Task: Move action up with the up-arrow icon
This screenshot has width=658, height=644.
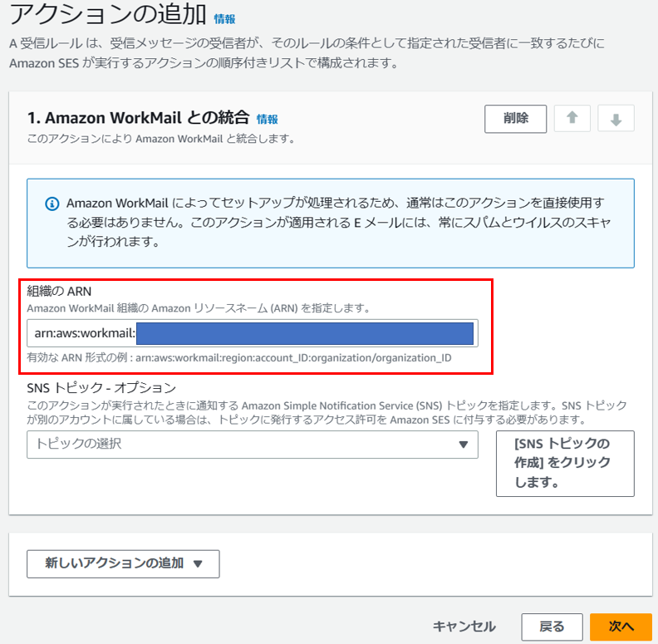Action: [572, 118]
